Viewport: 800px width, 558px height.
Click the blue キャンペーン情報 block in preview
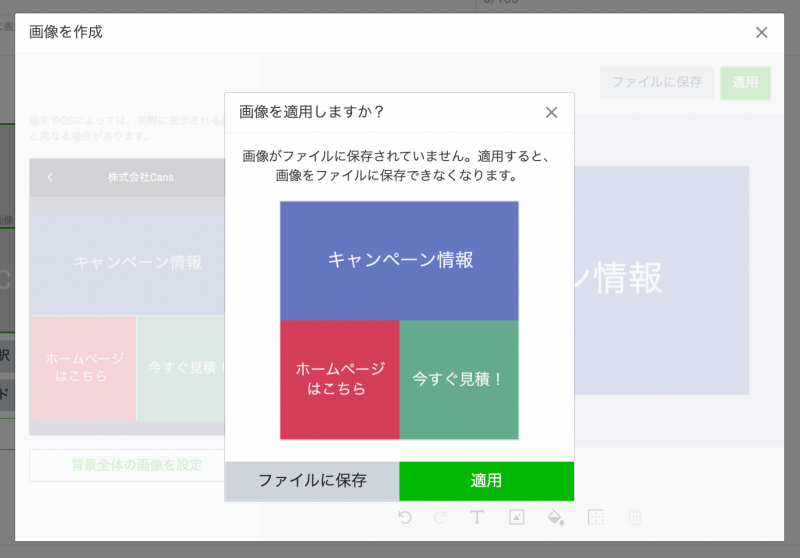[399, 260]
